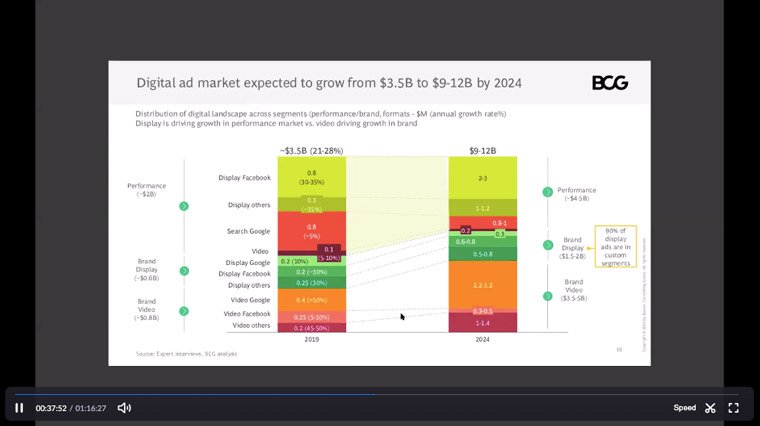Click the yellow '90% of display ads' callout box
The image size is (760, 426).
click(x=616, y=247)
